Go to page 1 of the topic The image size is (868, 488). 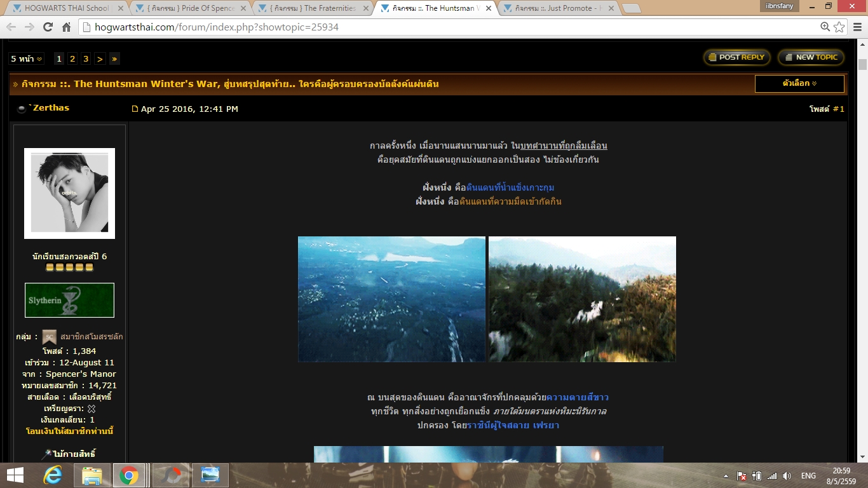click(59, 58)
